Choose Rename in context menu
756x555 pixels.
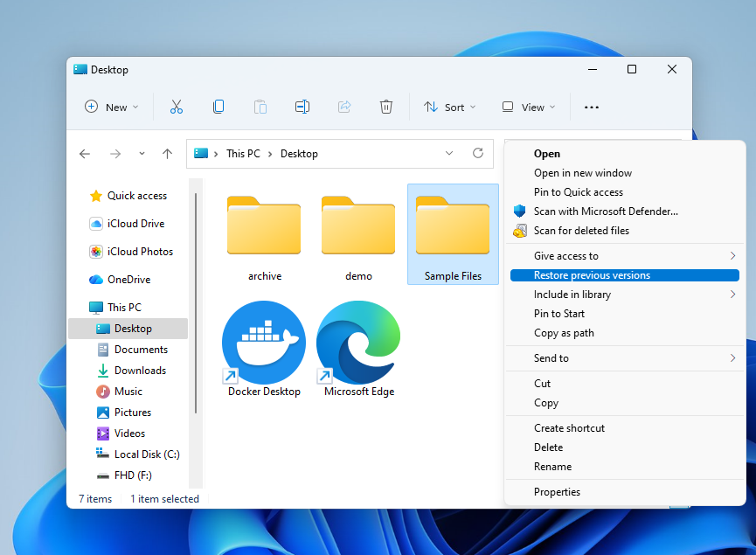pos(625,467)
